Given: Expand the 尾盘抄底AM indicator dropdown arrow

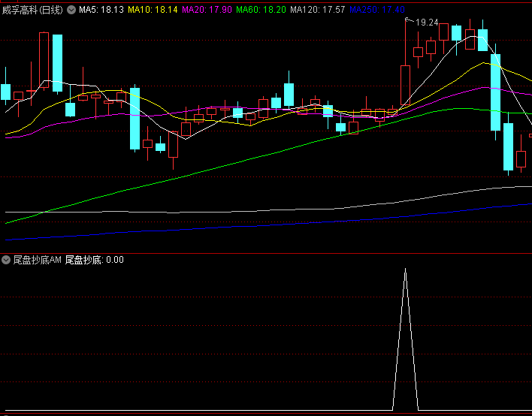Looking at the screenshot, I should coord(6,260).
